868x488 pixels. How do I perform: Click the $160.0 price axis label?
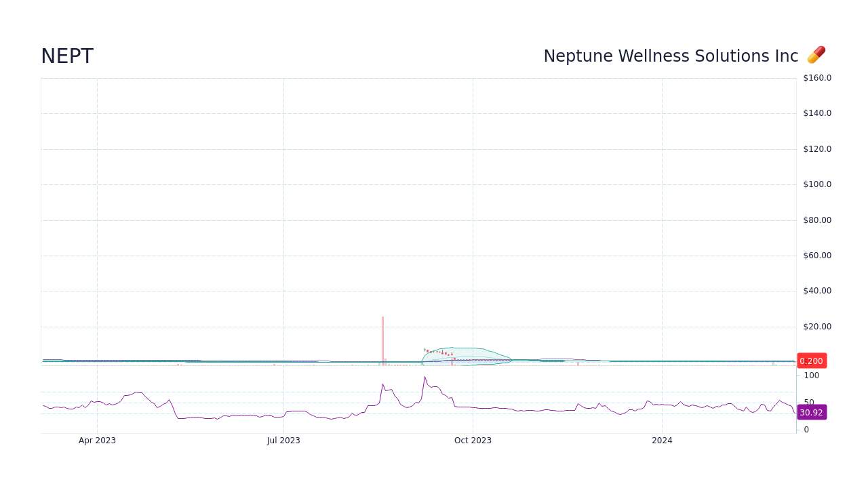click(x=817, y=78)
